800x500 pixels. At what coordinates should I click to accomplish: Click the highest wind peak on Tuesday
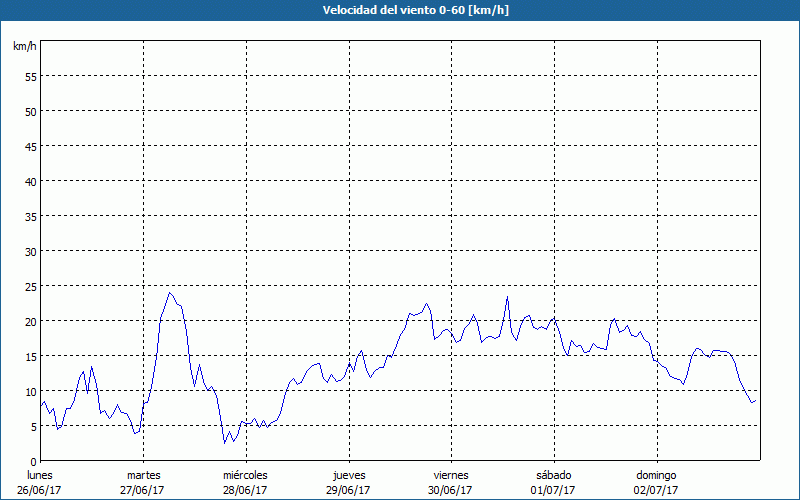[170, 293]
